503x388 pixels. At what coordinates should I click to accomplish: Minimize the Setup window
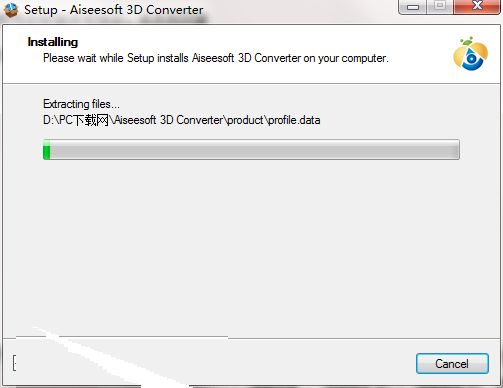[413, 7]
